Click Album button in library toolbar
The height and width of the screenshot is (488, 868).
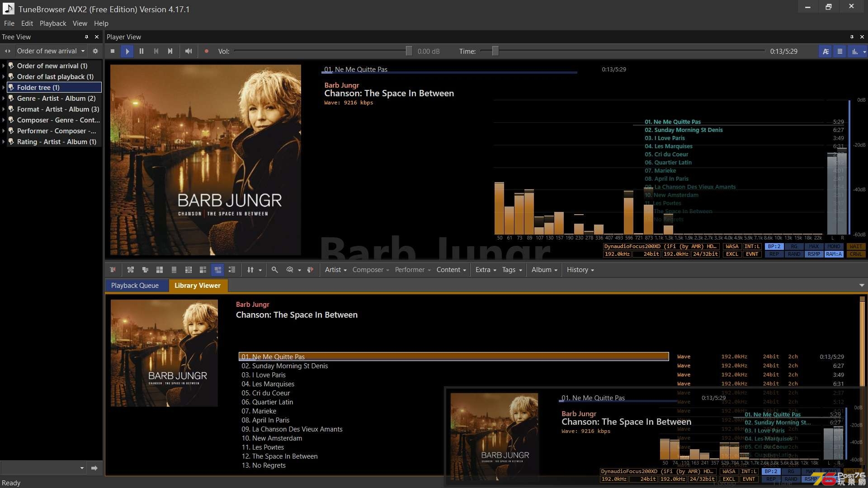click(x=543, y=269)
